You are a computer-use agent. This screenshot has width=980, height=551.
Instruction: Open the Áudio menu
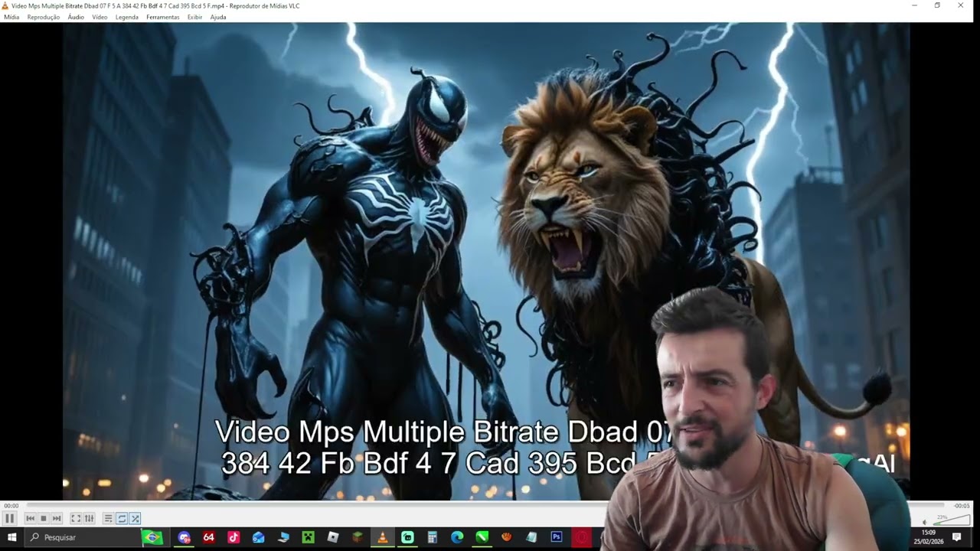76,17
